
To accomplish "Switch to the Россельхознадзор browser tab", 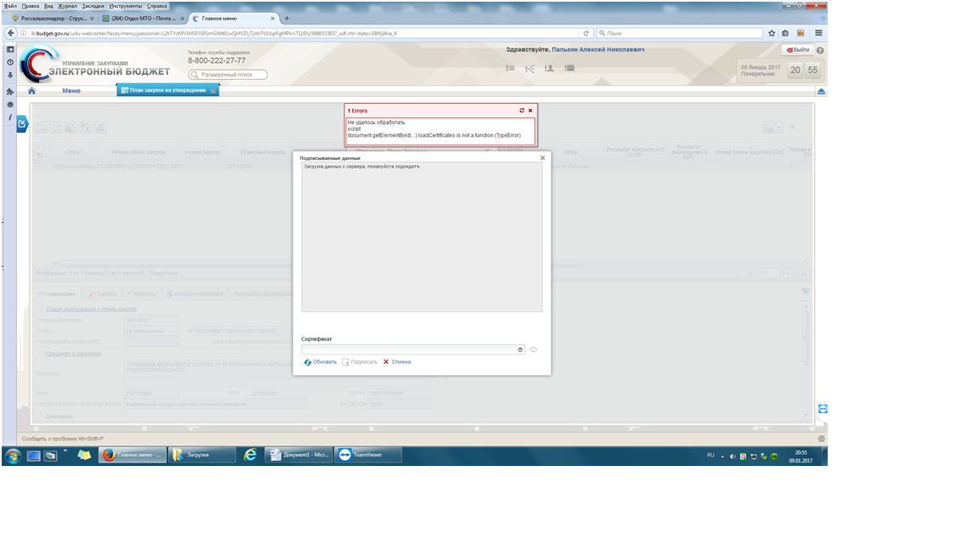I will [x=53, y=18].
